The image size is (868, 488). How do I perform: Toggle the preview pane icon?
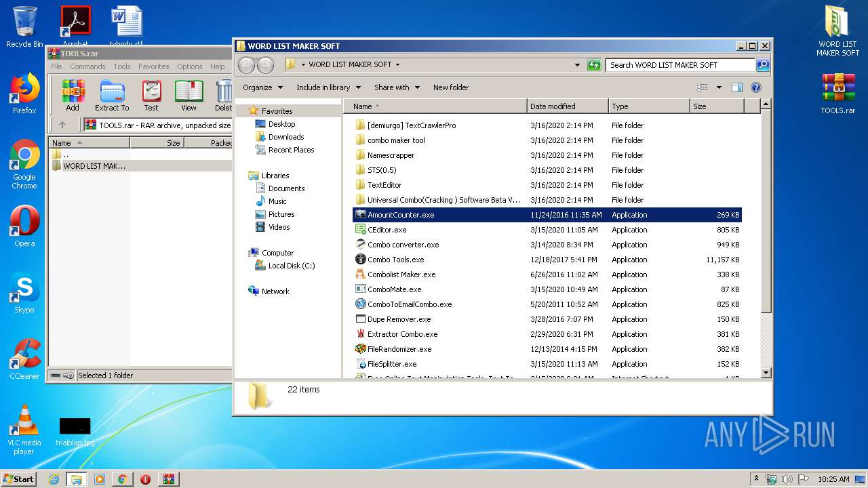tap(737, 87)
